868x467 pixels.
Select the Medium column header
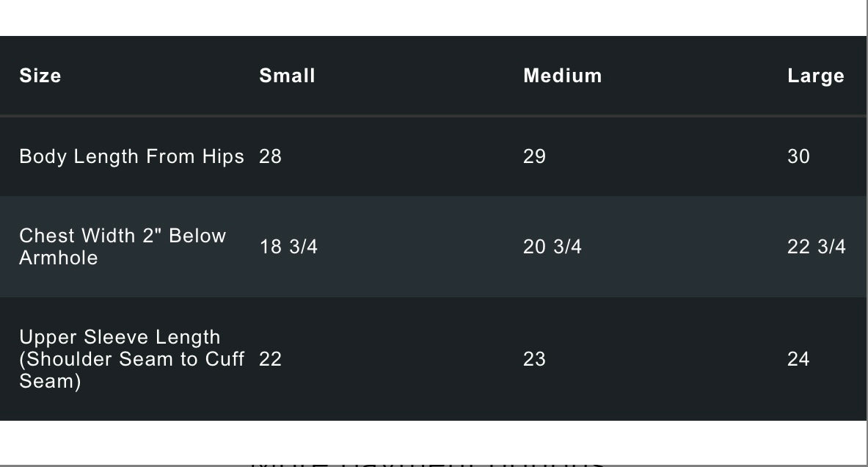(562, 76)
